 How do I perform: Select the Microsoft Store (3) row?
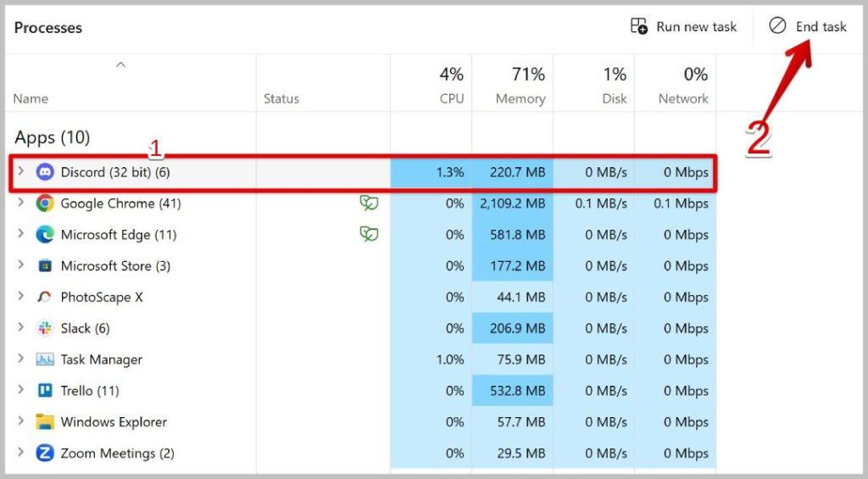coord(361,266)
